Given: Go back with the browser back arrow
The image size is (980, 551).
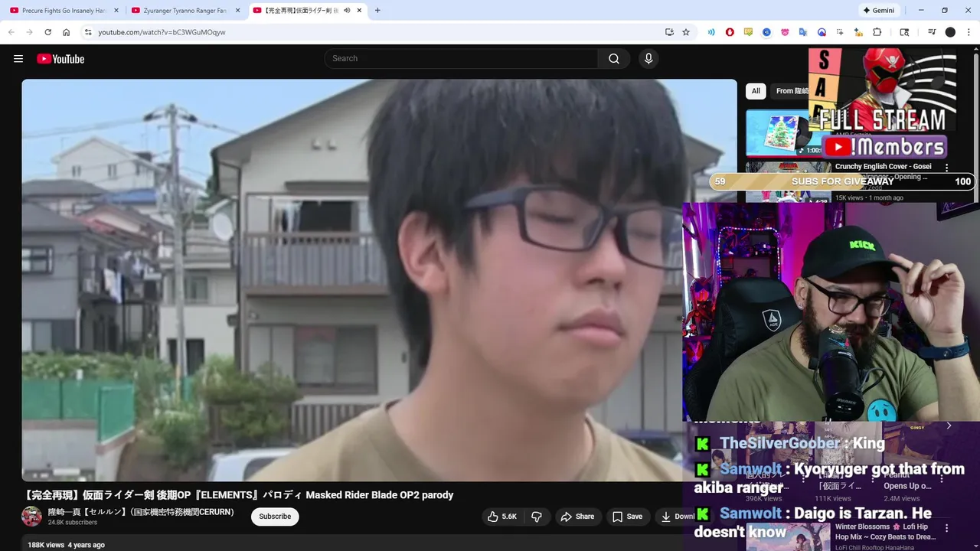Looking at the screenshot, I should [x=11, y=32].
